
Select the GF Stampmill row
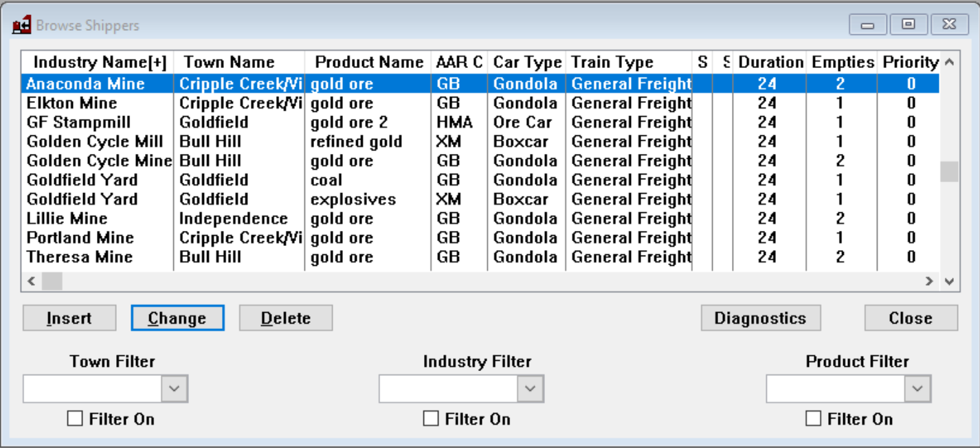(78, 122)
